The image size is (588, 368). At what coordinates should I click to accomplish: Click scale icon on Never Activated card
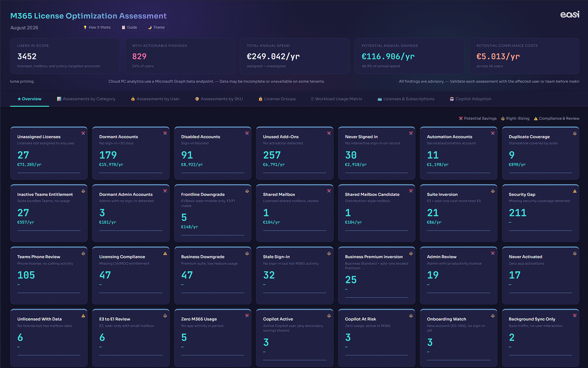point(575,253)
